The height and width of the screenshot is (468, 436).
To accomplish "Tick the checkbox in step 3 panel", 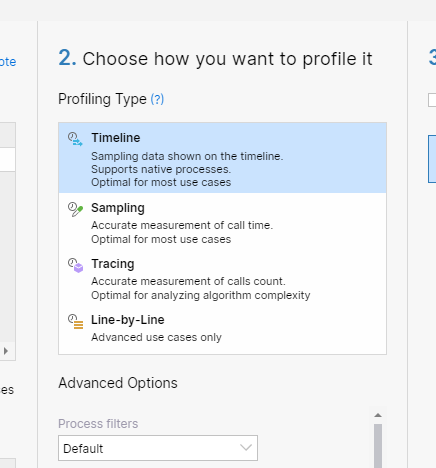I will [432, 100].
